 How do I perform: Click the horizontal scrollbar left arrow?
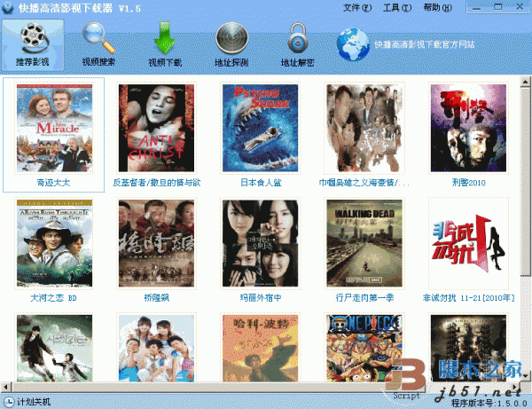coord(5,387)
